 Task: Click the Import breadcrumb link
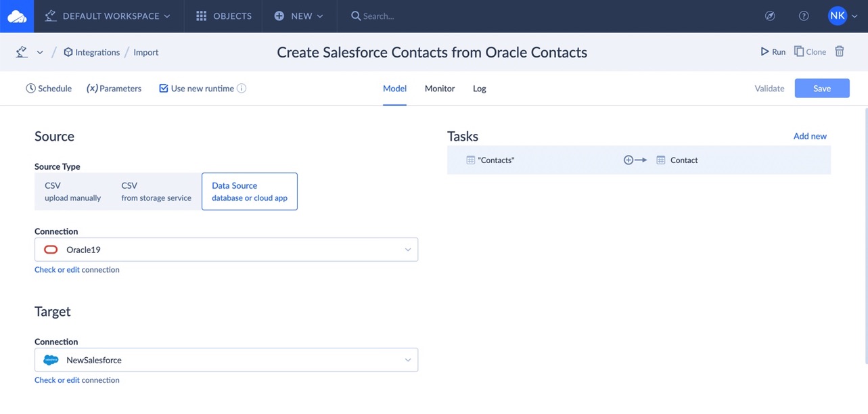point(146,52)
